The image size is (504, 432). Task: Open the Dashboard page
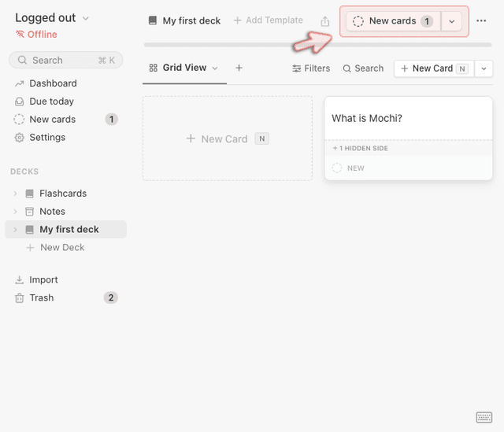click(x=53, y=83)
